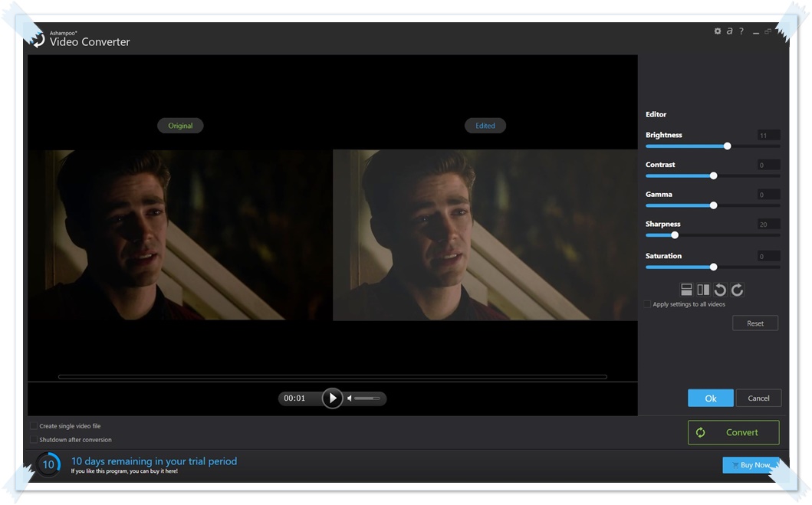Click the edited video preview frame
The image size is (812, 505).
click(x=485, y=235)
